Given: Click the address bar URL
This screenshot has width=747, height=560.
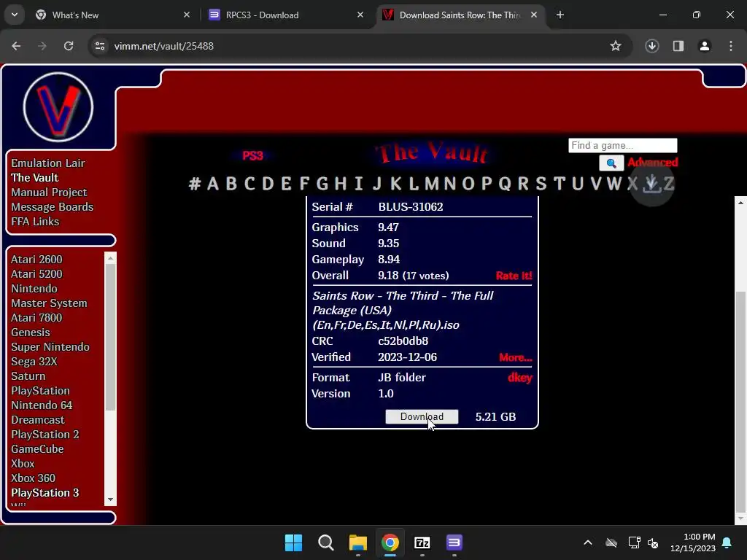Looking at the screenshot, I should coord(164,46).
